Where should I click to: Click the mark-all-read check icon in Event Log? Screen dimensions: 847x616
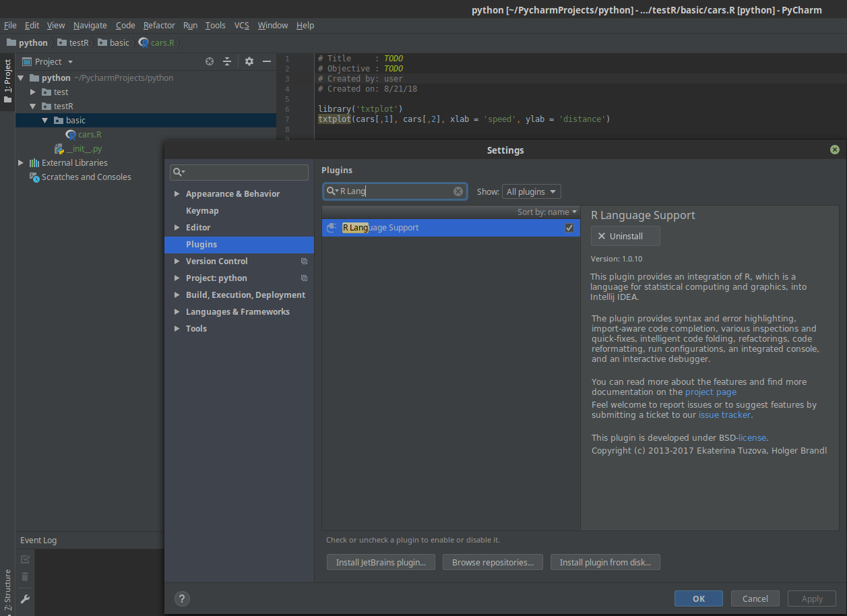[x=25, y=559]
